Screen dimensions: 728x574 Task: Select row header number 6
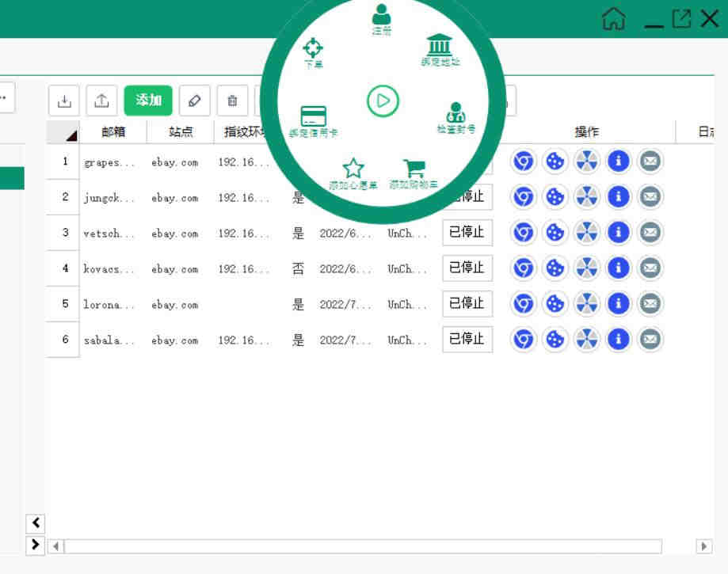pos(63,339)
